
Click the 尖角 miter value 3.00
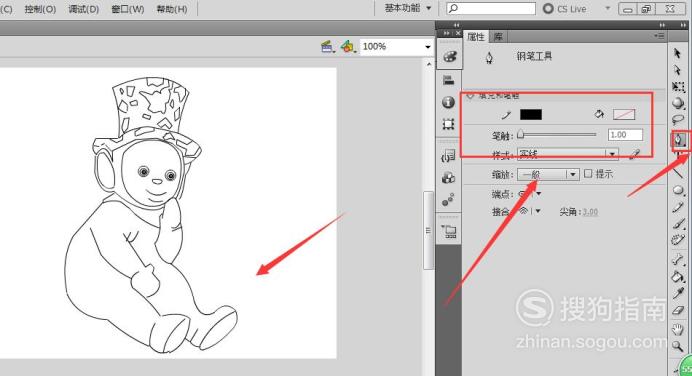(590, 212)
